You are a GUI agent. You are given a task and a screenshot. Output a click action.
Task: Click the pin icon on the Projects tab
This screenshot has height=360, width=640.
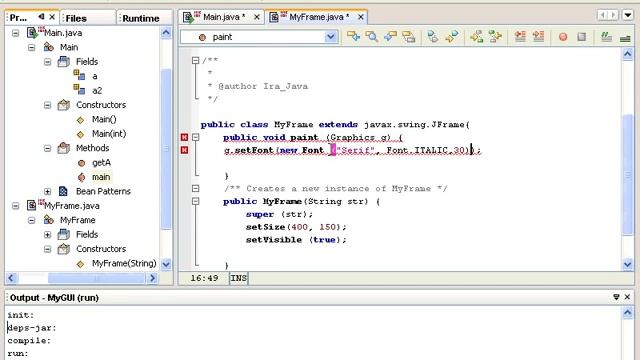[x=41, y=17]
